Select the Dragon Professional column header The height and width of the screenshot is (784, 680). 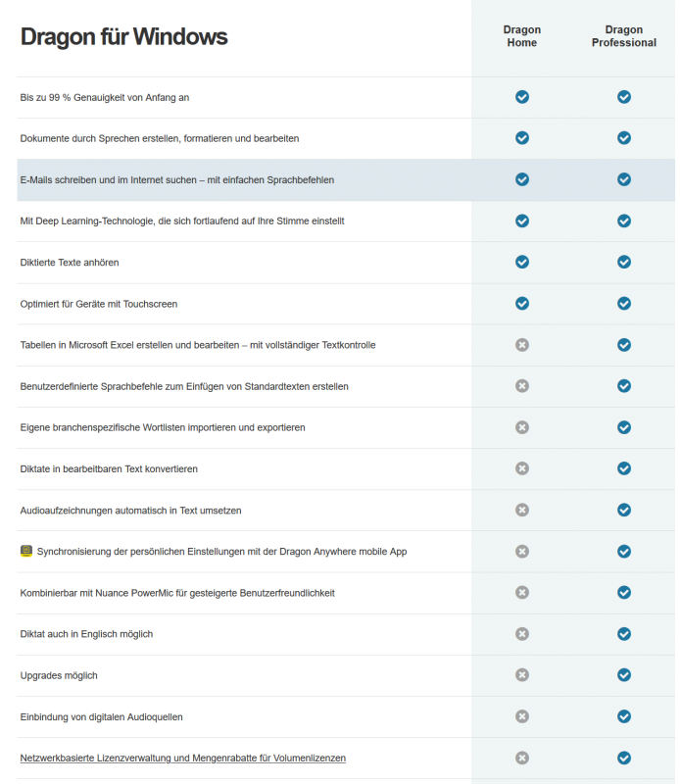(x=624, y=36)
